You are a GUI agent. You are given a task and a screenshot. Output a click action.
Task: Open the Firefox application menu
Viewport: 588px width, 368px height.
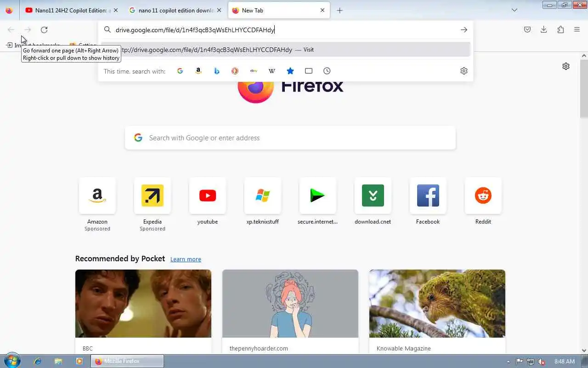tap(577, 30)
